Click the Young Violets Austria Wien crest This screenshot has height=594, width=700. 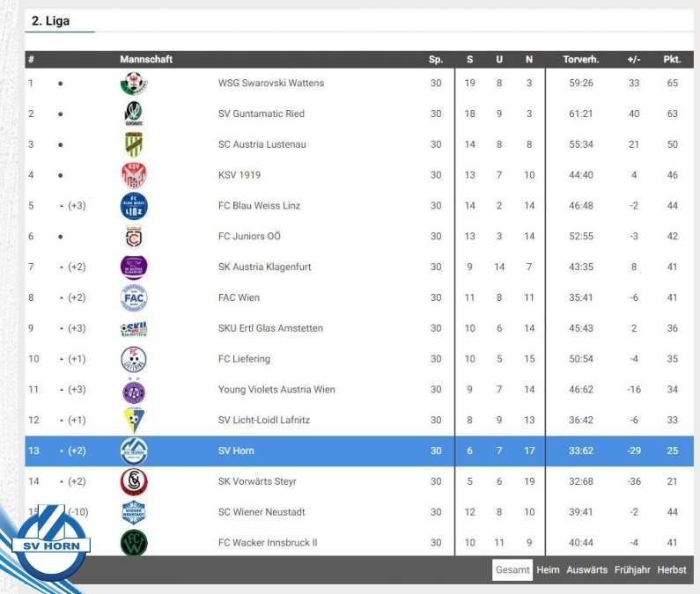(x=134, y=390)
